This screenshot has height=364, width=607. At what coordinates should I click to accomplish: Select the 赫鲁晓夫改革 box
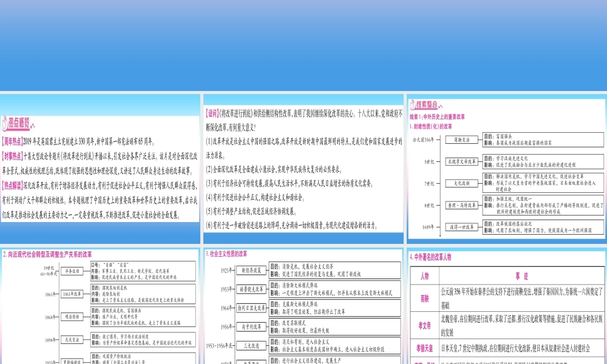pyautogui.click(x=251, y=289)
